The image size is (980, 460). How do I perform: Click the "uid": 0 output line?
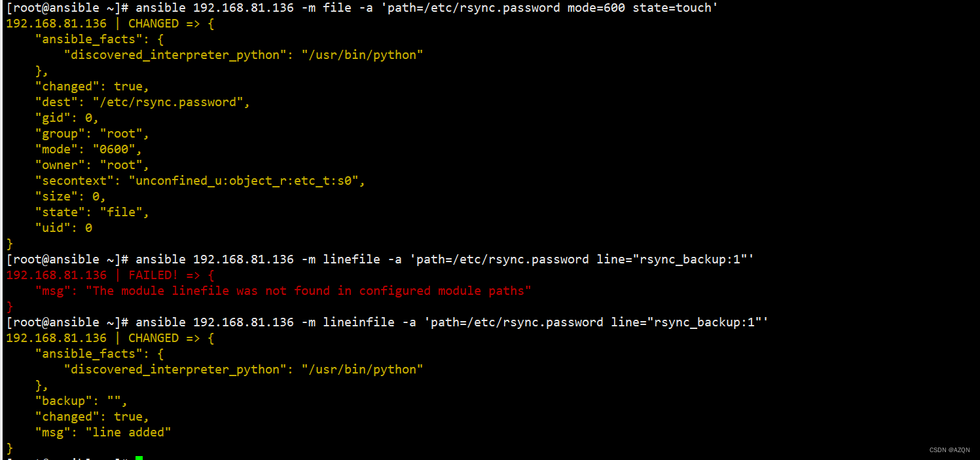(64, 228)
